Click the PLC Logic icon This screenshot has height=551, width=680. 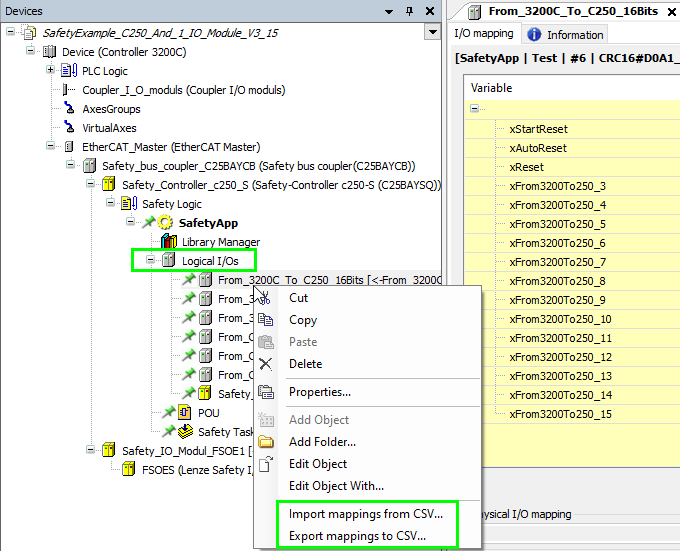(69, 71)
